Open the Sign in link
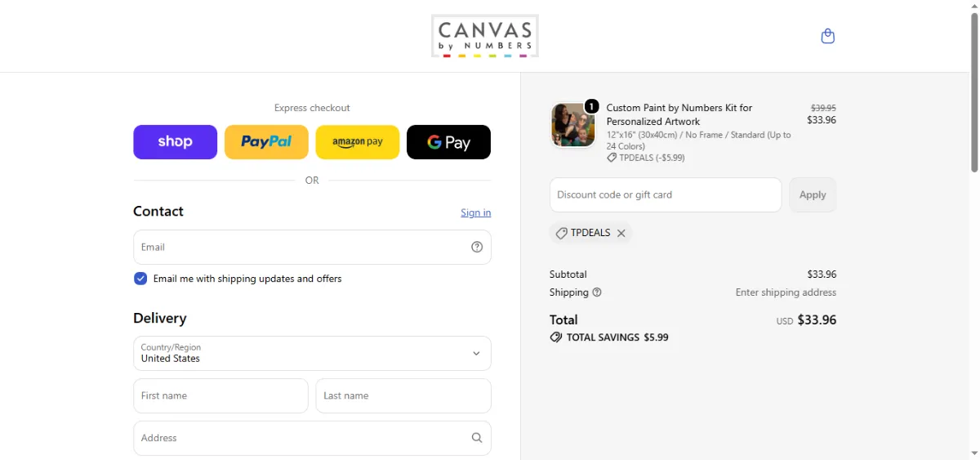Screen dimensions: 980x460 [x=476, y=212]
